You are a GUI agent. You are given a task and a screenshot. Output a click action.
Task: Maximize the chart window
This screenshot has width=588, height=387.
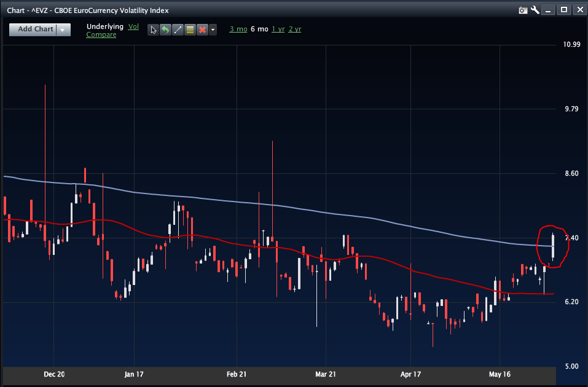(x=563, y=10)
